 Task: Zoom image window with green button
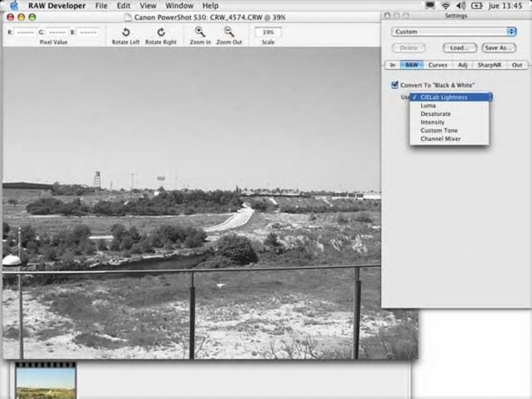[x=32, y=17]
